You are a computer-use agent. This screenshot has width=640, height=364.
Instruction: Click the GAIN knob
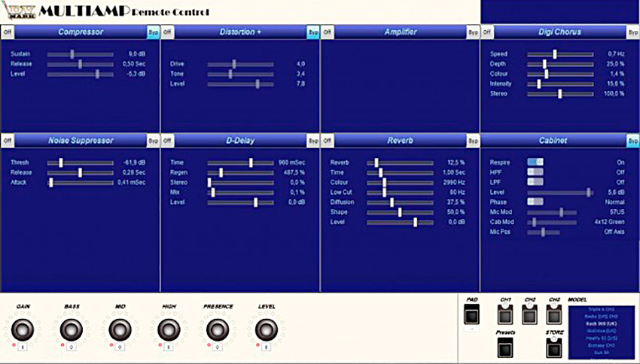tap(22, 329)
